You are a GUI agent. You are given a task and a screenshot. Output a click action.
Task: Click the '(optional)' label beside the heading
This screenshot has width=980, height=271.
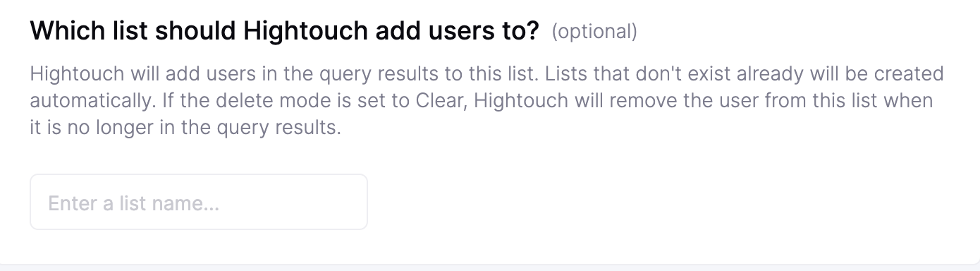[x=594, y=32]
